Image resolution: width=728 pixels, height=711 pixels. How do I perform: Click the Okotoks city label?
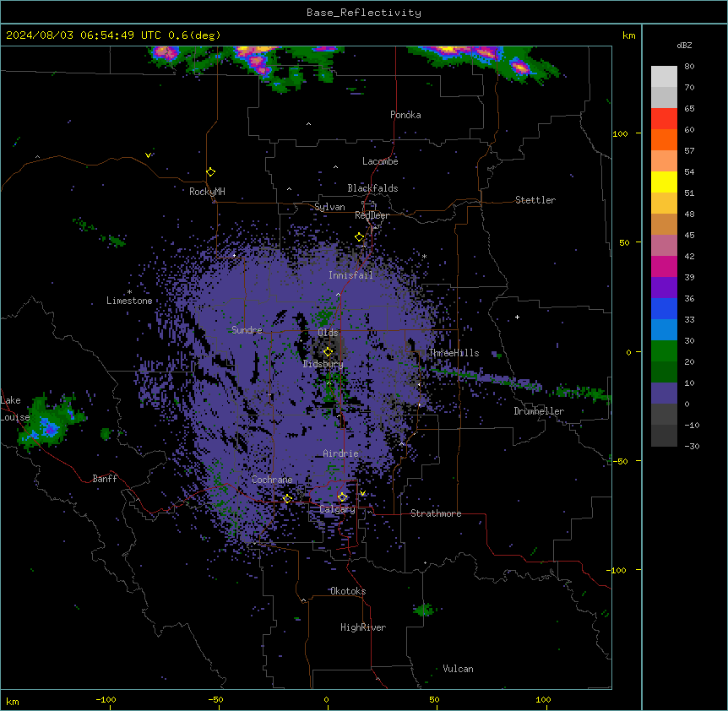coord(348,591)
